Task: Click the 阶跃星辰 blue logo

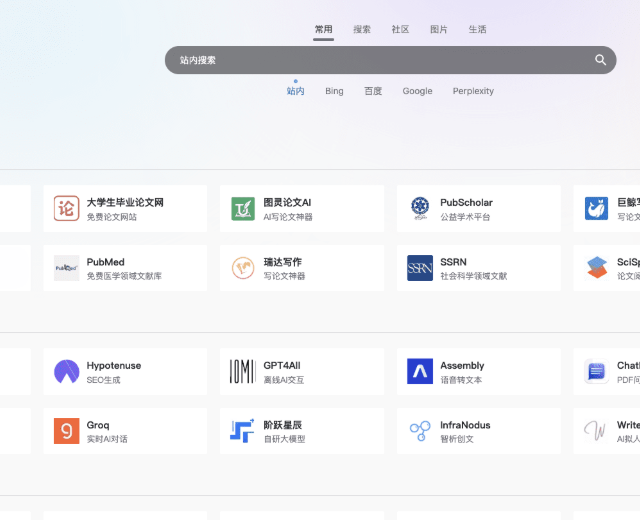Action: (x=242, y=431)
